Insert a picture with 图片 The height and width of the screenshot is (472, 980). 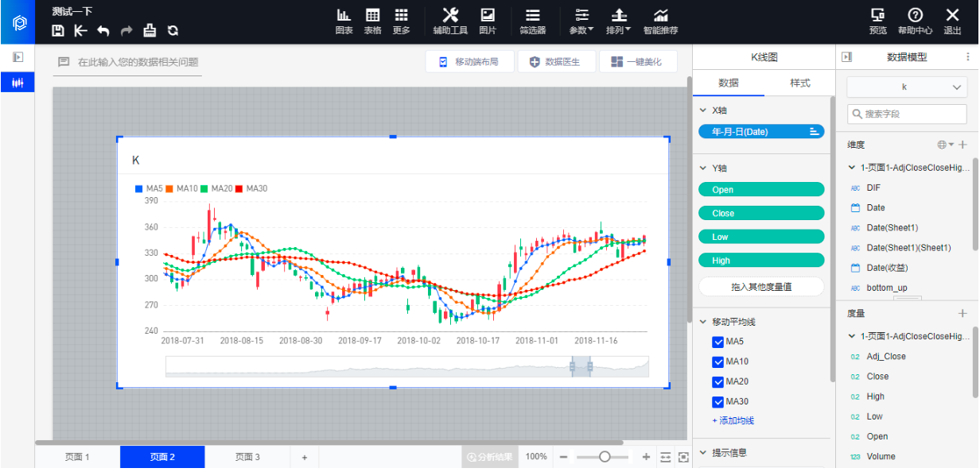pyautogui.click(x=488, y=21)
